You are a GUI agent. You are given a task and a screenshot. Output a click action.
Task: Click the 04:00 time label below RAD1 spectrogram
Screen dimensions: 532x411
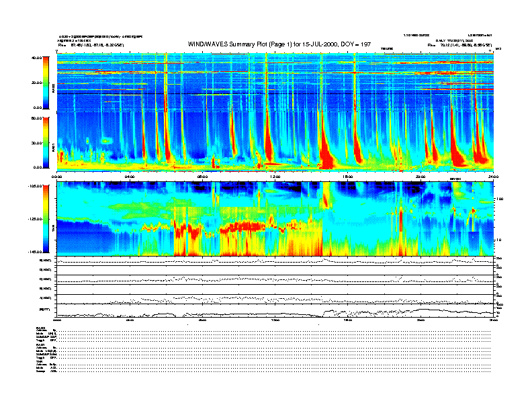click(130, 177)
